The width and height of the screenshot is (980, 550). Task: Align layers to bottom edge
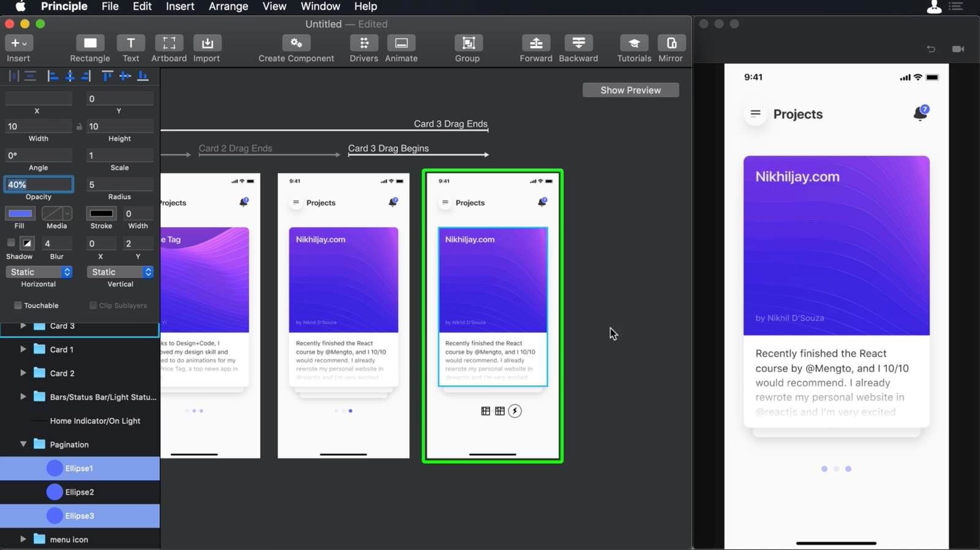[143, 76]
